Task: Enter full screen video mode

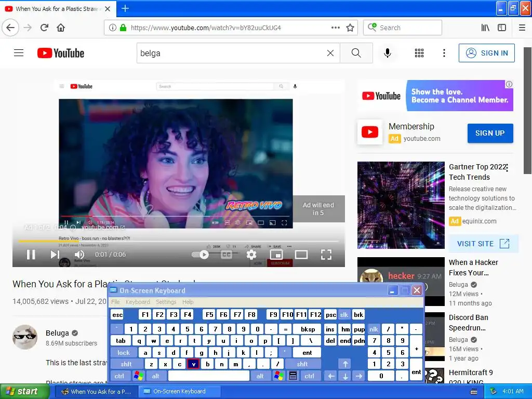Action: (x=326, y=255)
